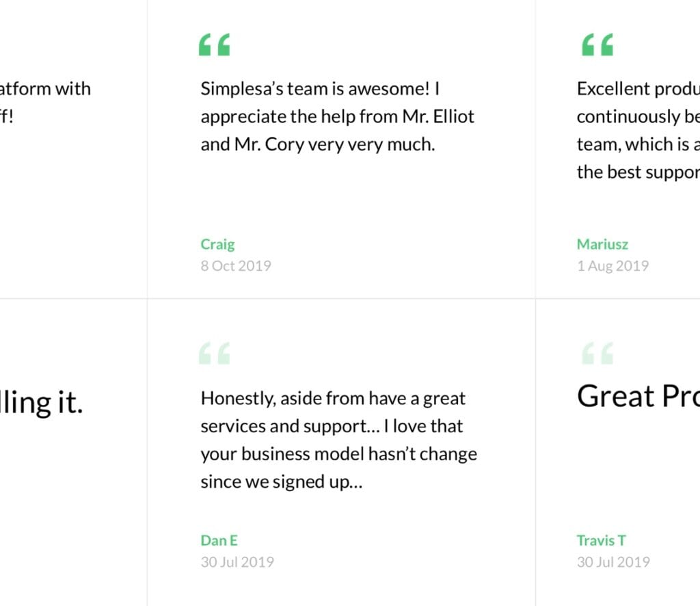The image size is (700, 606).
Task: Click the date 8 Oct 2019
Action: pyautogui.click(x=236, y=265)
